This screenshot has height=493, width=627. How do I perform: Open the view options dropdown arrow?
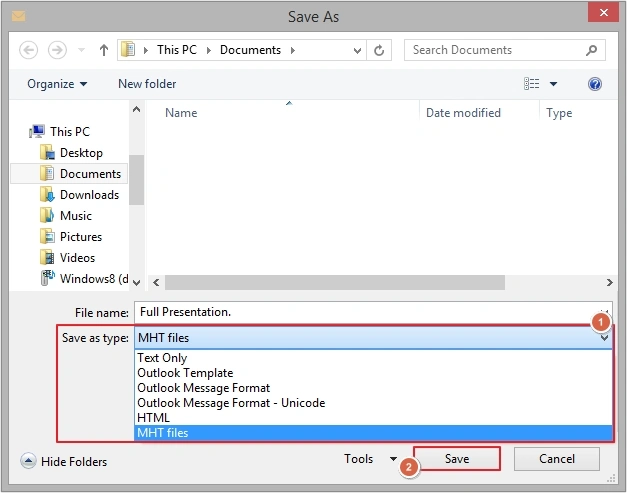pyautogui.click(x=553, y=84)
